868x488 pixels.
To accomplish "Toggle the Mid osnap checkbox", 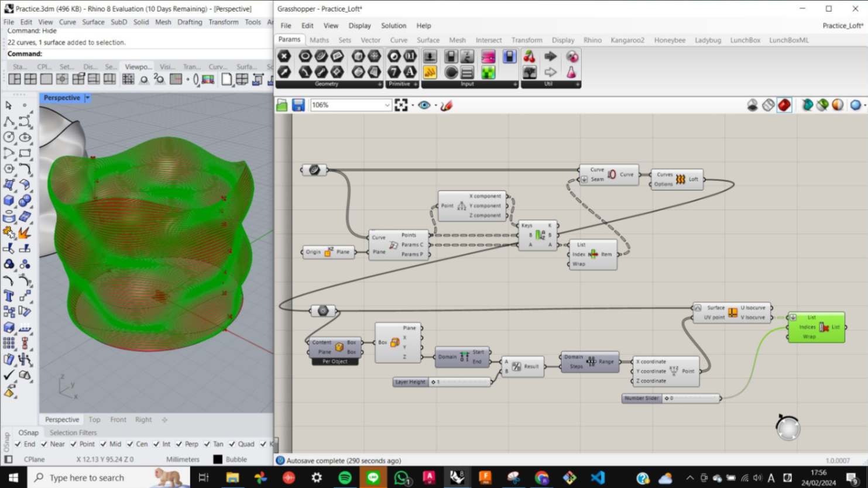I will pyautogui.click(x=103, y=444).
